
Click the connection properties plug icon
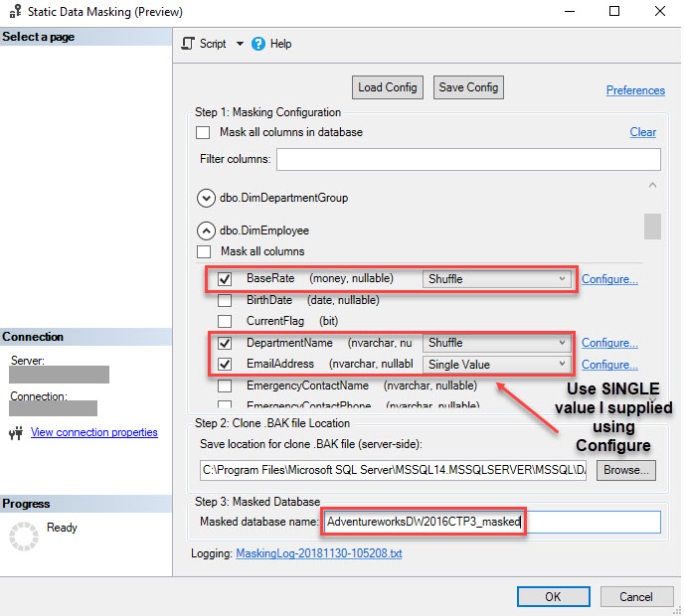[16, 432]
